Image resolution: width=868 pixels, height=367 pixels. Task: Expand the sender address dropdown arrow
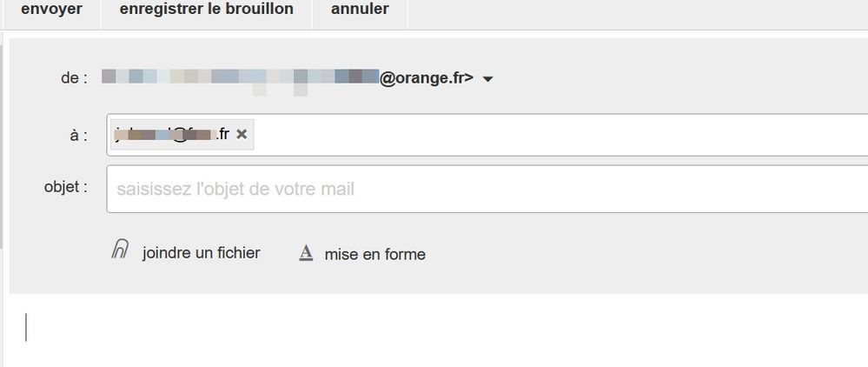click(487, 79)
